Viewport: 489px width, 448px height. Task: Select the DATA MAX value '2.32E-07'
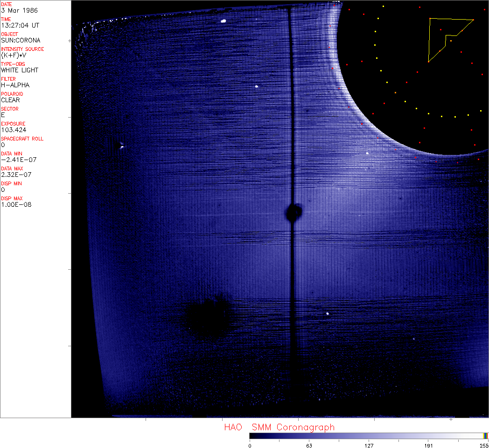pyautogui.click(x=16, y=175)
